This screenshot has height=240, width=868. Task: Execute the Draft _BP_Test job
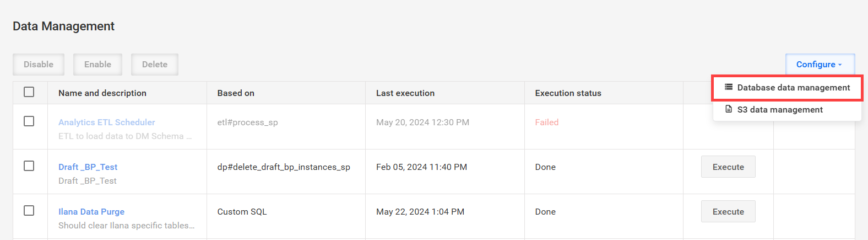click(728, 167)
